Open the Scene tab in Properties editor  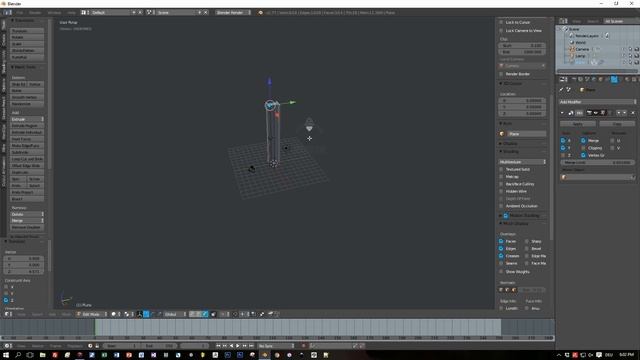point(587,79)
